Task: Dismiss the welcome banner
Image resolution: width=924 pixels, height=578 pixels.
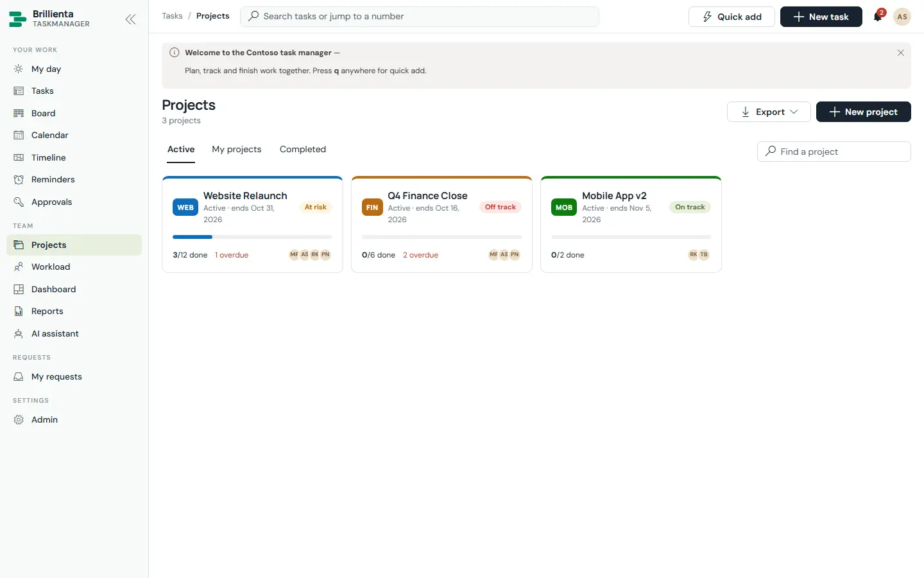Action: [900, 53]
